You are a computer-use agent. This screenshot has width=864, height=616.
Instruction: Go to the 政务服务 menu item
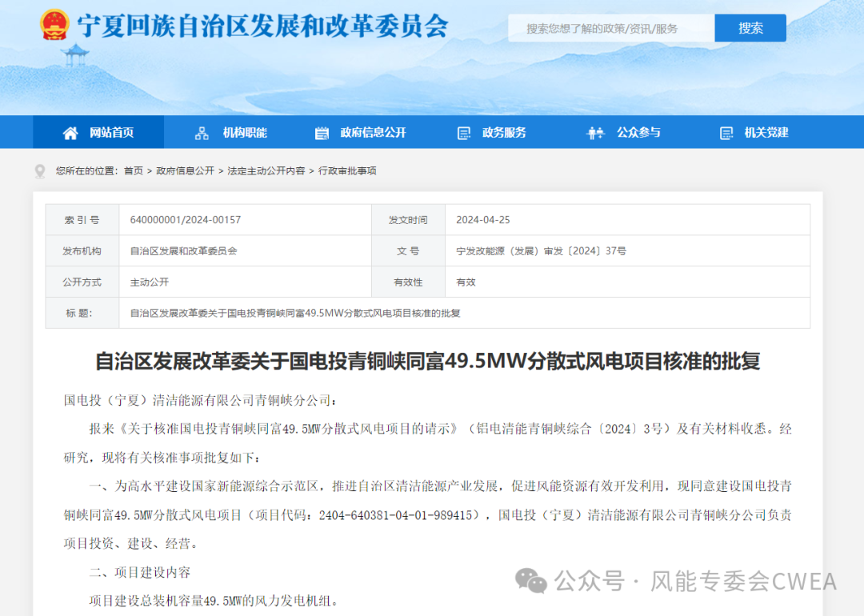504,133
